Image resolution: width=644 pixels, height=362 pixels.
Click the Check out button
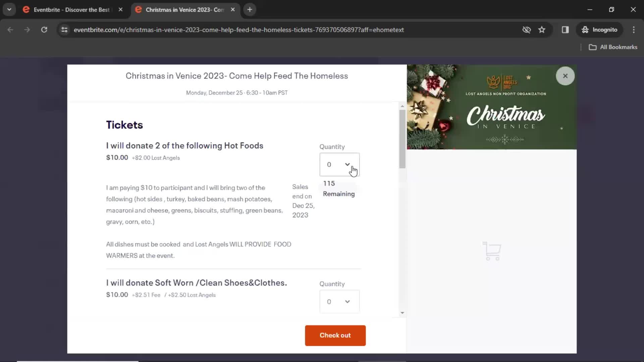335,336
